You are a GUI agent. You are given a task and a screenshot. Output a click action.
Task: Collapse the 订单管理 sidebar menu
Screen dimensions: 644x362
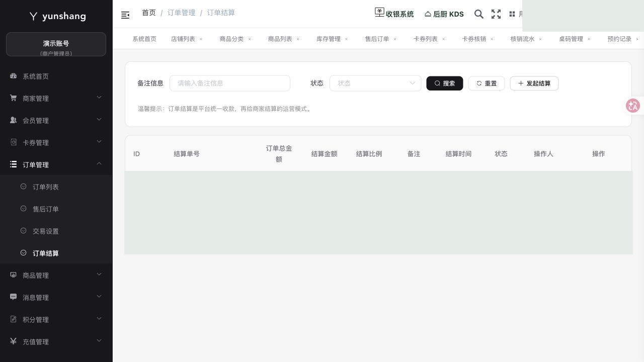(56, 165)
